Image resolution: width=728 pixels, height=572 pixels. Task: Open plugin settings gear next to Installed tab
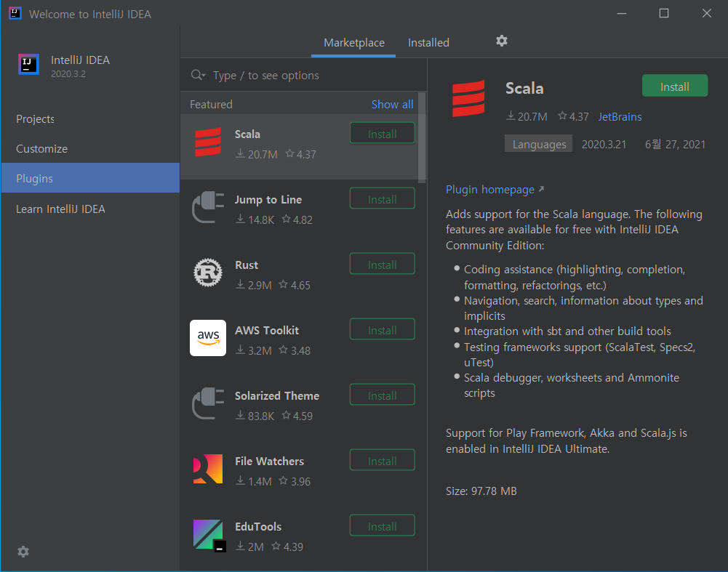tap(501, 41)
